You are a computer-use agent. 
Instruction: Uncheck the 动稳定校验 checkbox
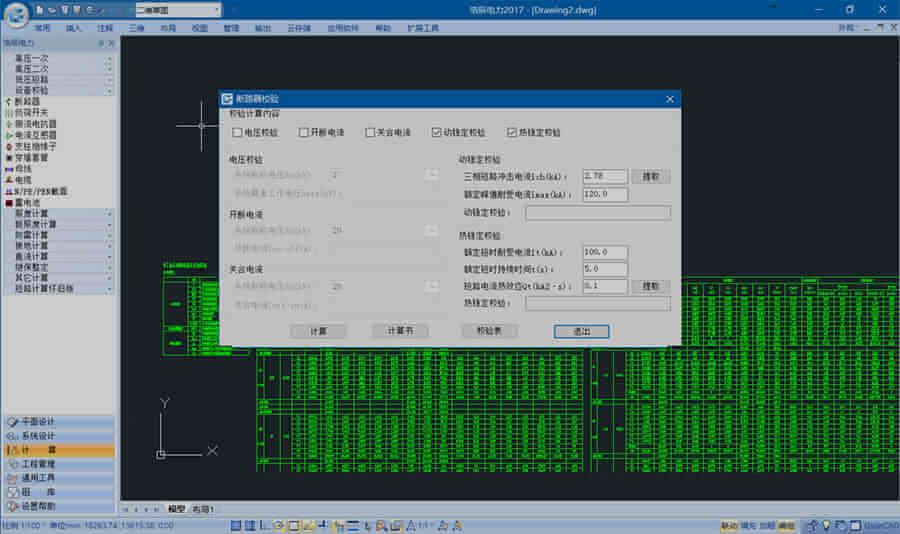(x=437, y=132)
